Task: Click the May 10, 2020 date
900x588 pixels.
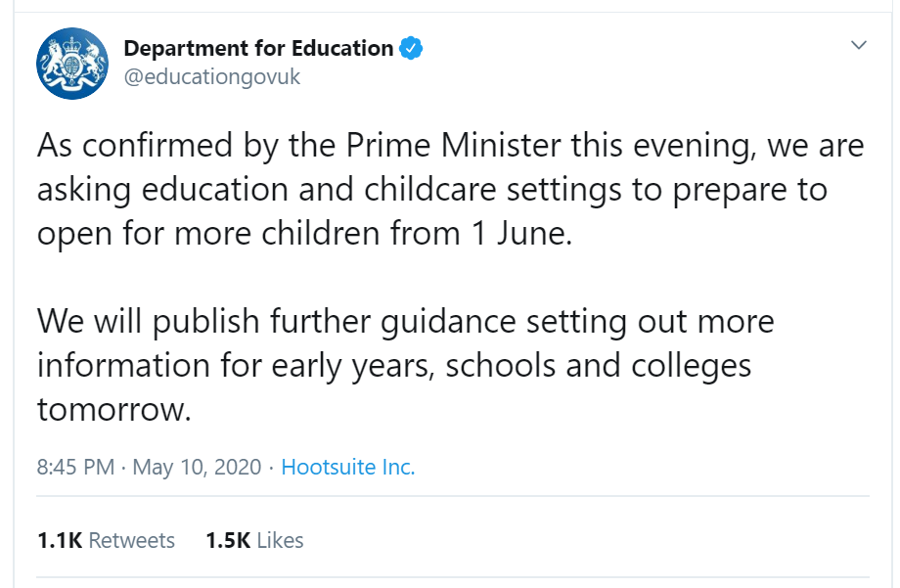Action: [197, 467]
